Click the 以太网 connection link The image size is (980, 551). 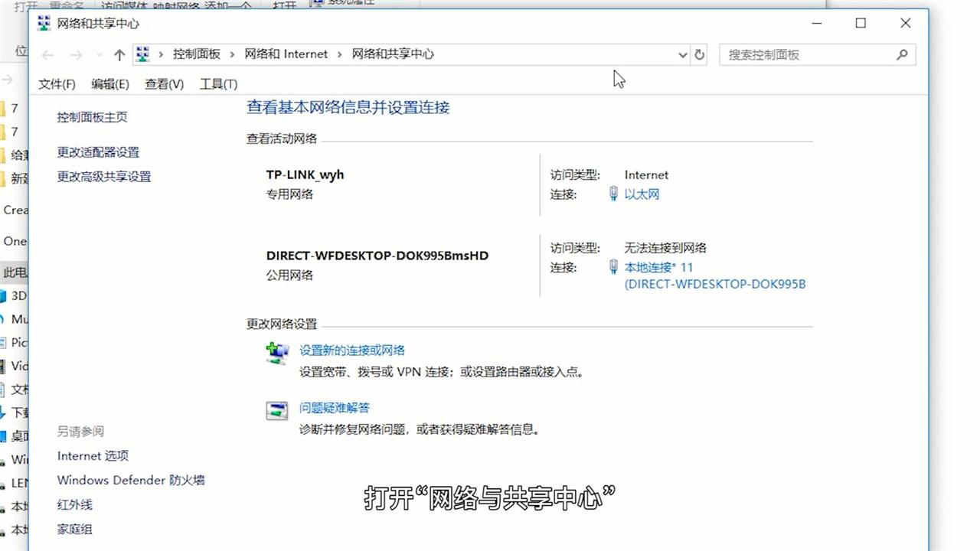642,194
